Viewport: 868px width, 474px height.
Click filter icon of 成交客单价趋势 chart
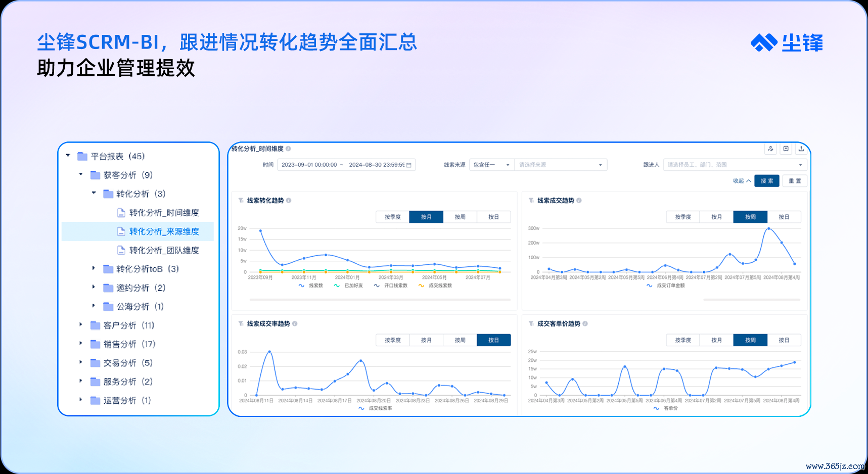(531, 324)
